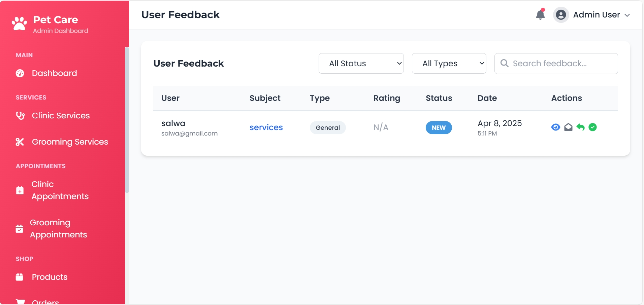The height and width of the screenshot is (305, 644).
Task: Click the Admin User avatar icon
Action: pyautogui.click(x=561, y=15)
